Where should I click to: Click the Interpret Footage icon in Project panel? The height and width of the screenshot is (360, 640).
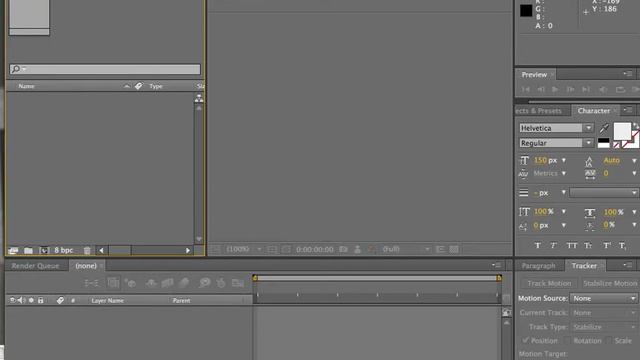tap(13, 250)
